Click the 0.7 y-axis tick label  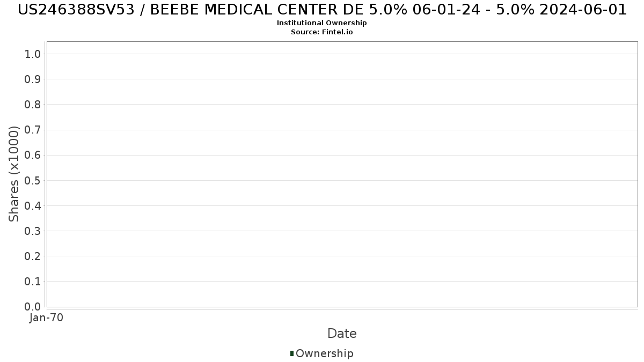[33, 130]
